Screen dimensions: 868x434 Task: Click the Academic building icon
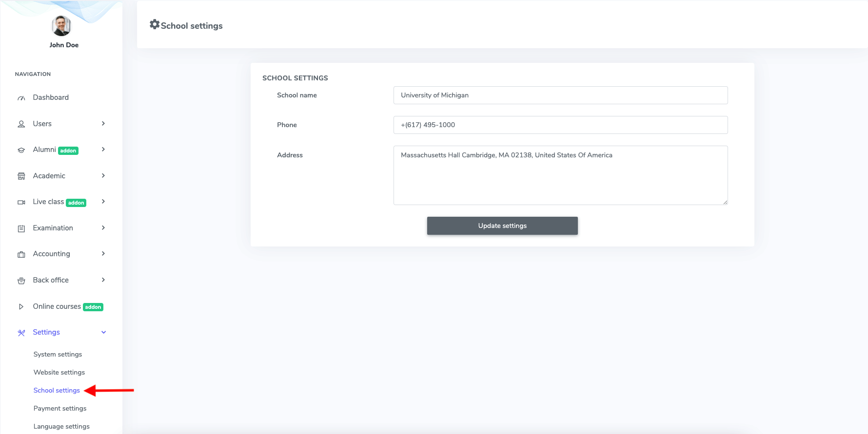tap(21, 176)
